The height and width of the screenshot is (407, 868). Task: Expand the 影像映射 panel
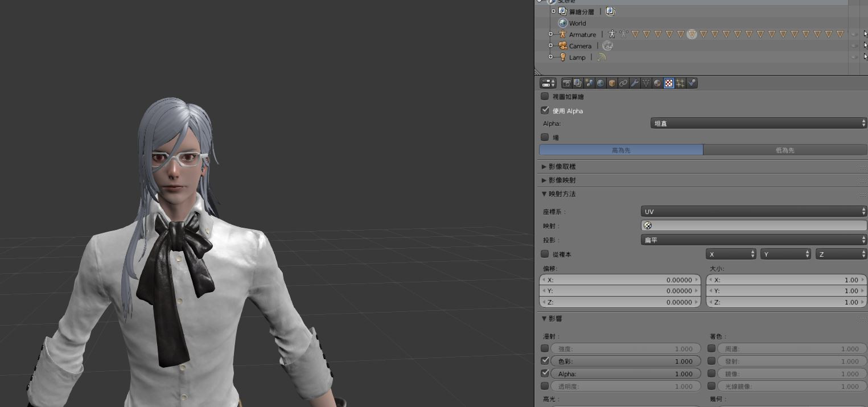click(544, 180)
